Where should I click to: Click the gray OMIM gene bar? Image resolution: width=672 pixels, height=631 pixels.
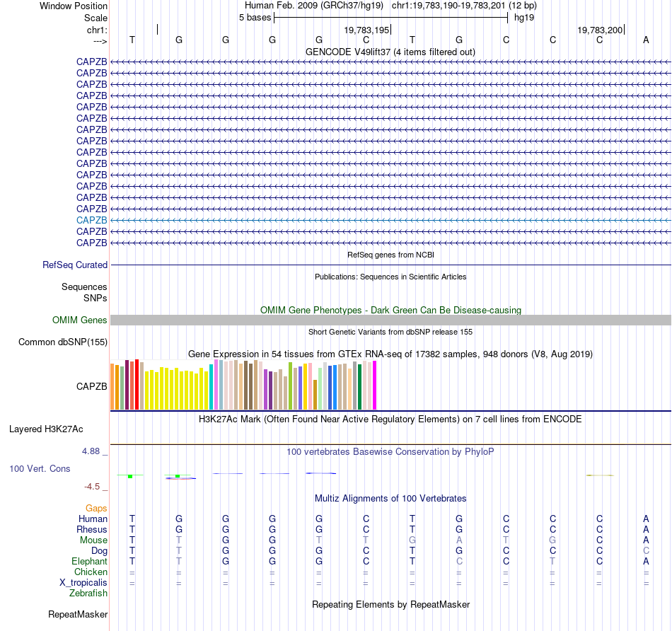pos(390,320)
